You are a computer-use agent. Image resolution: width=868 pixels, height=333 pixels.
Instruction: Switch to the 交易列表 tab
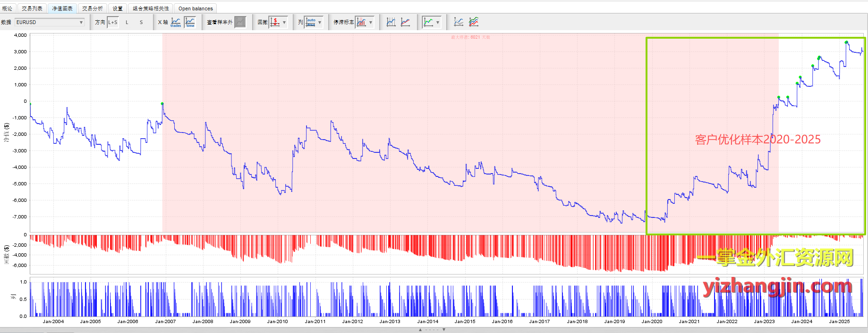tap(32, 8)
